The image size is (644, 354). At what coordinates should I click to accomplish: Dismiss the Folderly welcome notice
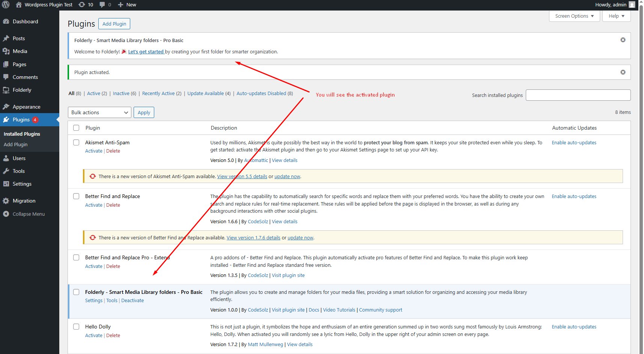pyautogui.click(x=623, y=40)
